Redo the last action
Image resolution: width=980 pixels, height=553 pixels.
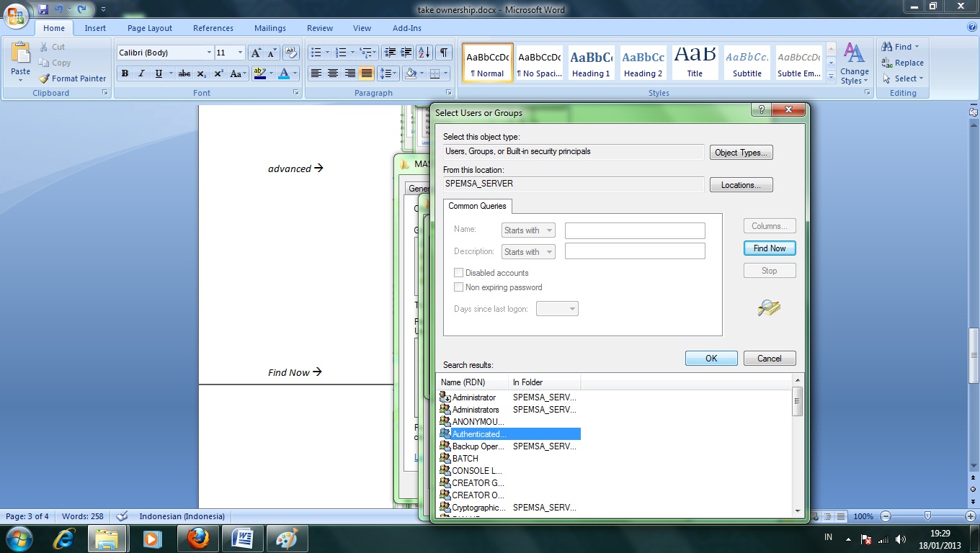pyautogui.click(x=82, y=9)
